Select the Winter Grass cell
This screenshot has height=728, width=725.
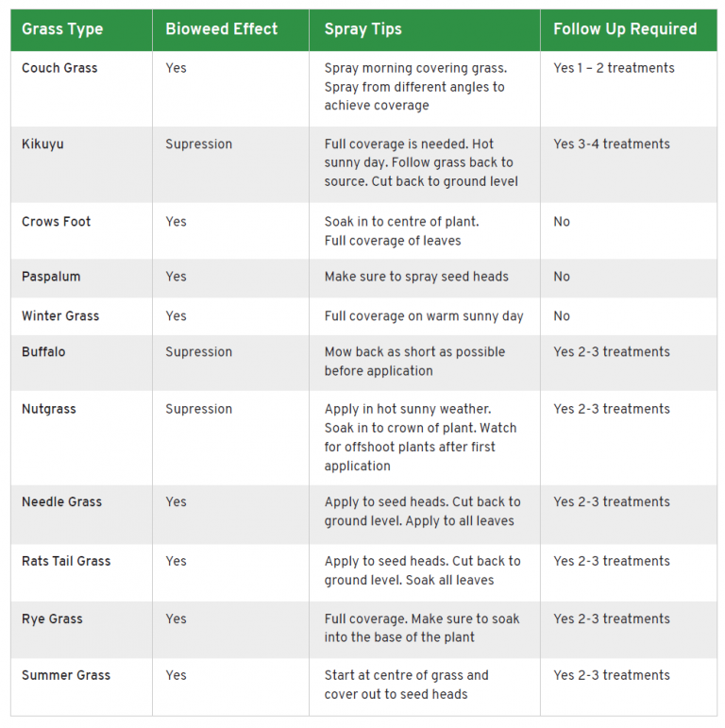point(60,316)
